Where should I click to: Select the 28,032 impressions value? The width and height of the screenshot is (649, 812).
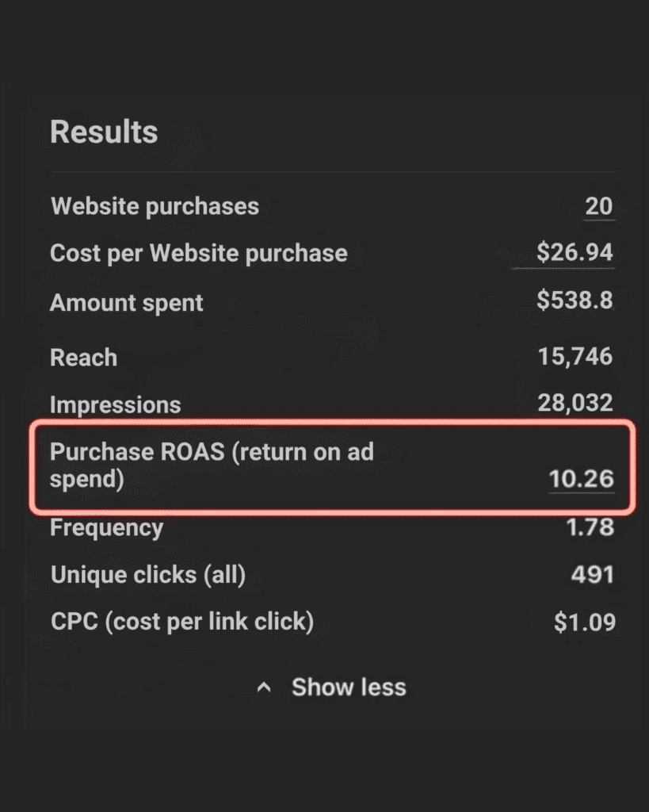[x=575, y=403]
